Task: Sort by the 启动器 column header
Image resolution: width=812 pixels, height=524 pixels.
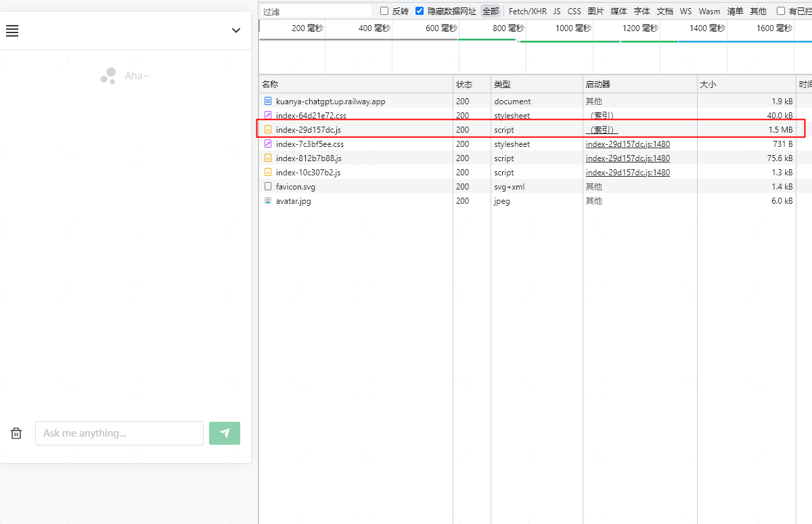Action: (640, 85)
